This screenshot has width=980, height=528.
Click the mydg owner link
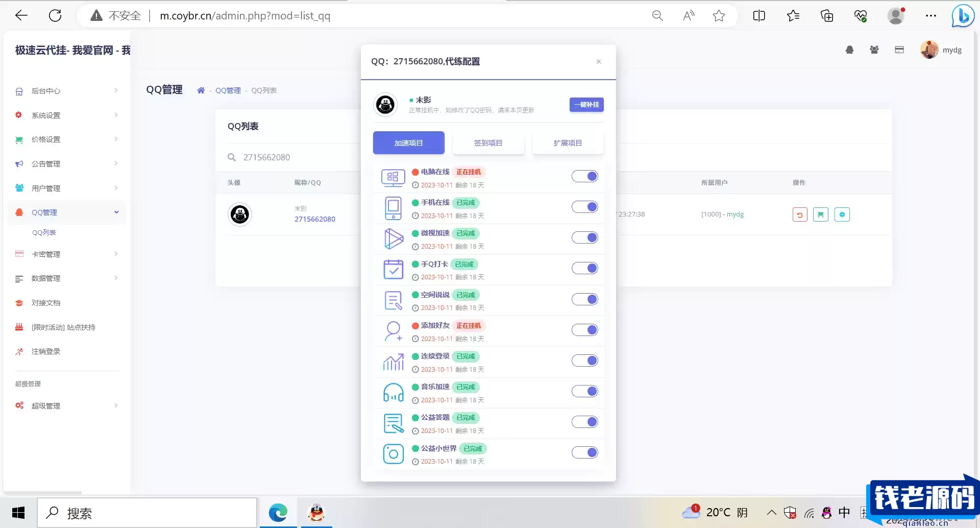[735, 214]
